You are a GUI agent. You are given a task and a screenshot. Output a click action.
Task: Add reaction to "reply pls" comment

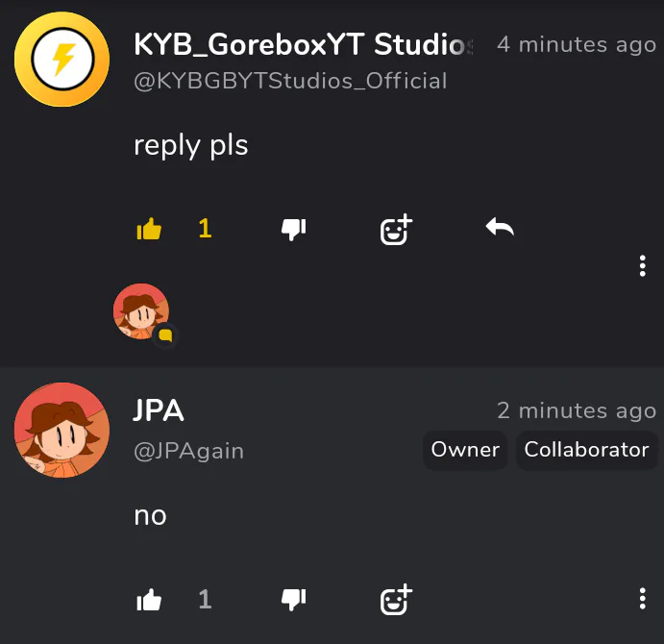pyautogui.click(x=396, y=229)
